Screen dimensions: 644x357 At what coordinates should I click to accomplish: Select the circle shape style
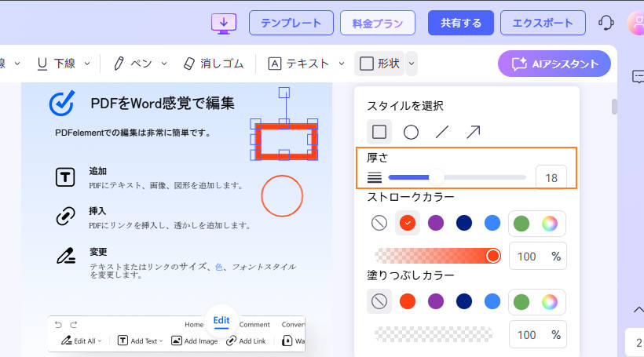point(411,132)
